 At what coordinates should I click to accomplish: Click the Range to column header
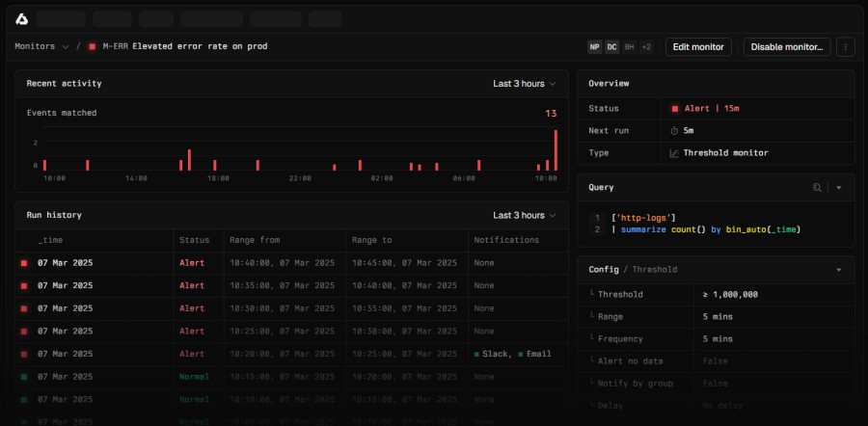372,240
